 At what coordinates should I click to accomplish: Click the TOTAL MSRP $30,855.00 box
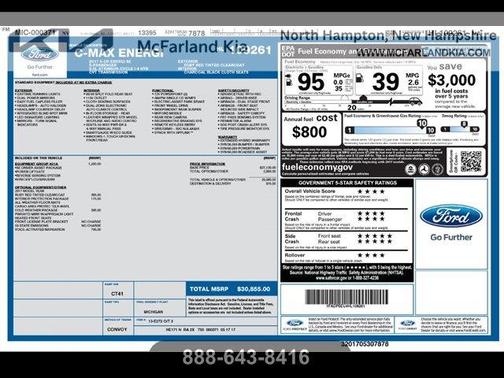[x=231, y=289]
